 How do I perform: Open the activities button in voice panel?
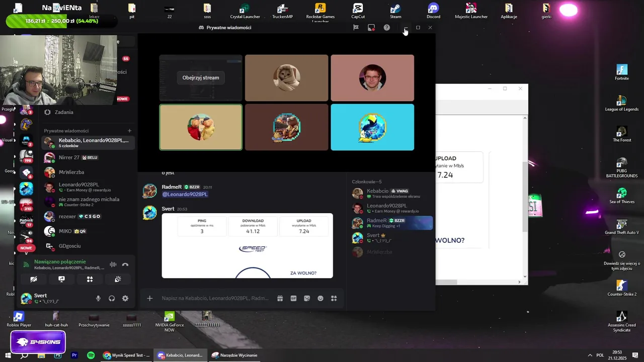(90, 279)
